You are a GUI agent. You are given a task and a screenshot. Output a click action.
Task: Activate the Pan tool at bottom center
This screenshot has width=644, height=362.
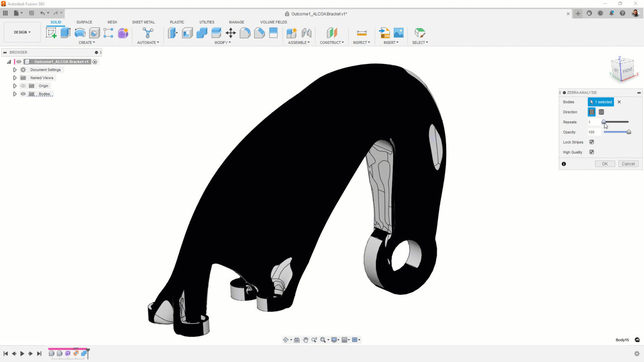[305, 340]
